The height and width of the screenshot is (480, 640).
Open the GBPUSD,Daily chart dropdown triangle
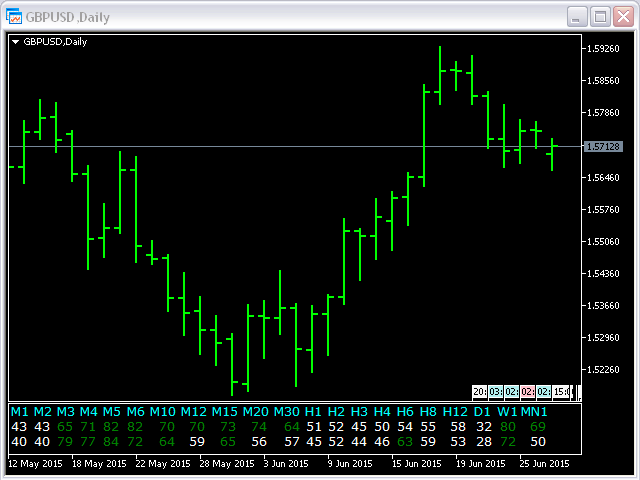(x=16, y=42)
